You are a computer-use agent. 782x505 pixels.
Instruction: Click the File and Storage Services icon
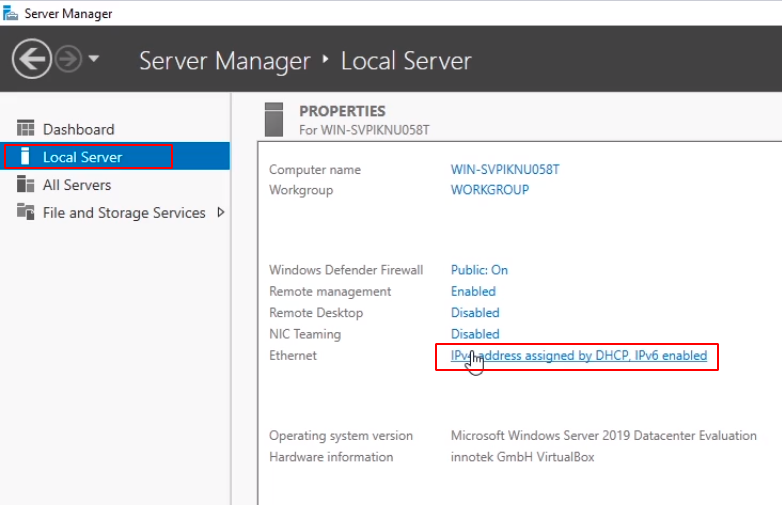click(26, 213)
